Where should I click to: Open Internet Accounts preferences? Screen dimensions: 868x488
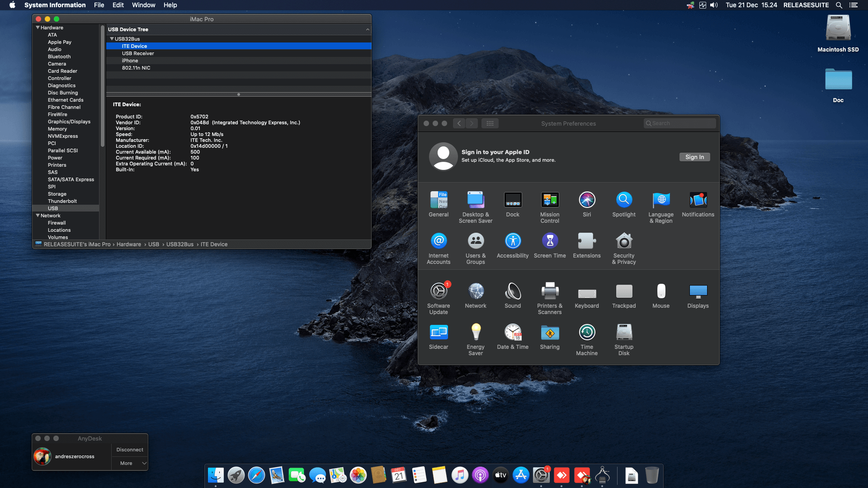(439, 249)
